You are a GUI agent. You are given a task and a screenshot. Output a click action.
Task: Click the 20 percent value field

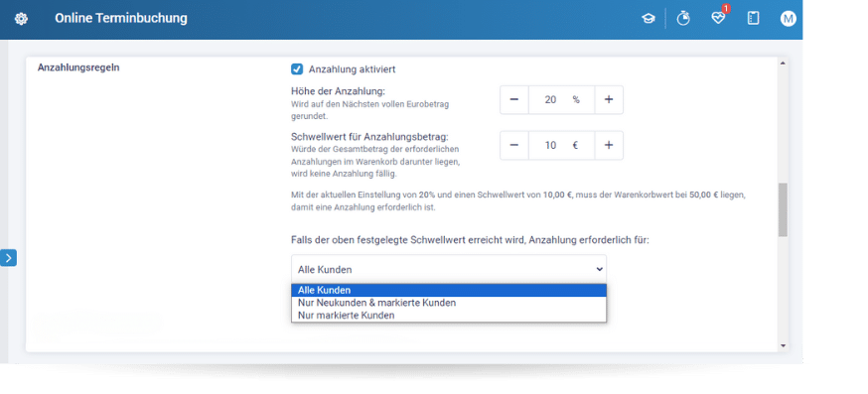[562, 99]
